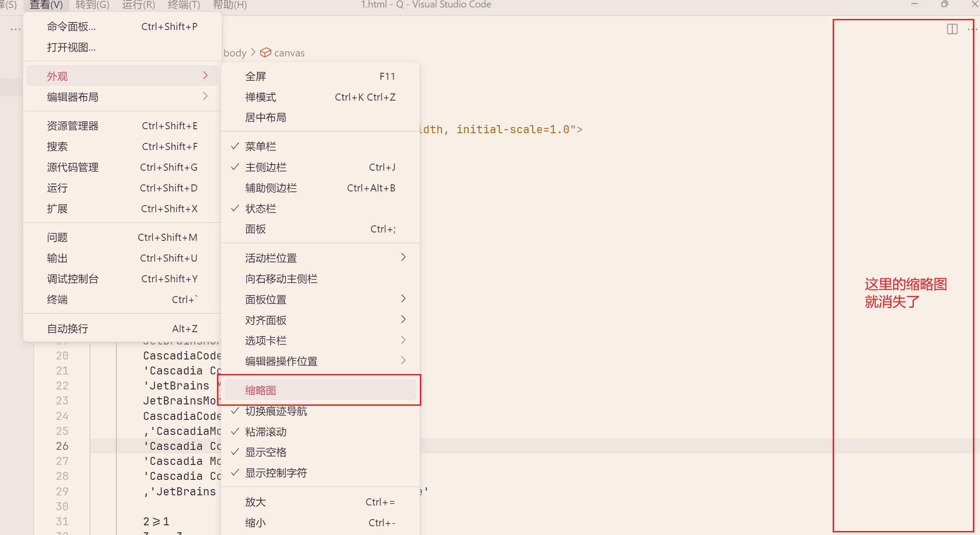This screenshot has height=535, width=980.
Task: Minimize the VS Code window
Action: point(914,4)
